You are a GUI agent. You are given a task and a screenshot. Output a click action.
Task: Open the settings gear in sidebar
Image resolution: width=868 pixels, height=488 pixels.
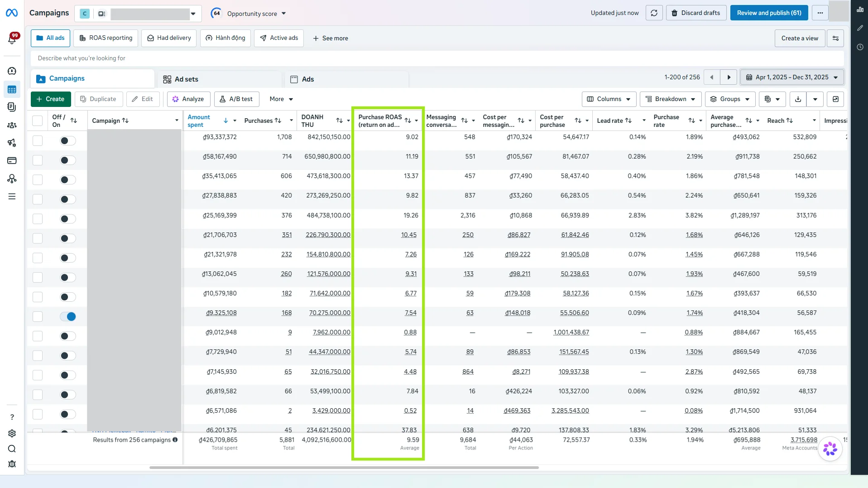12,434
